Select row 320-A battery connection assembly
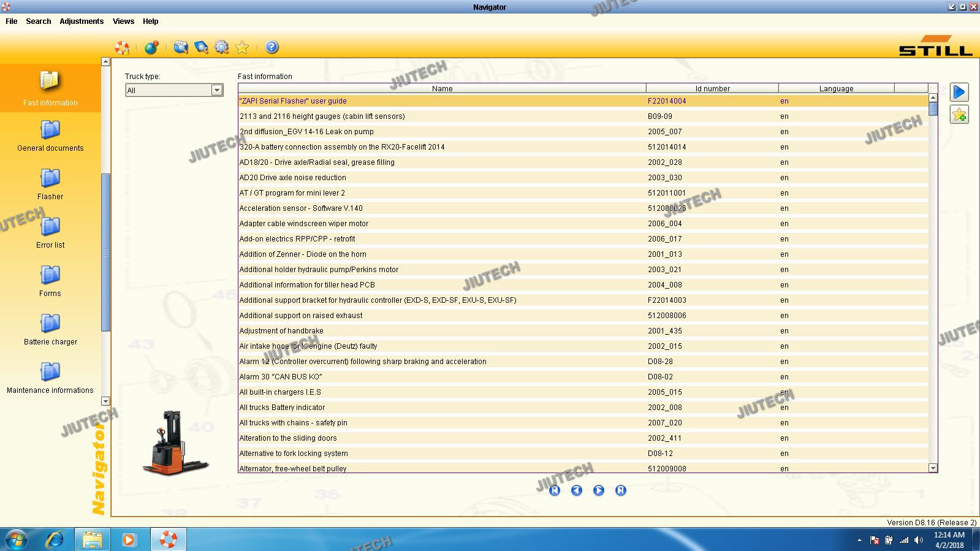Screen dimensions: 980x551 583,147
